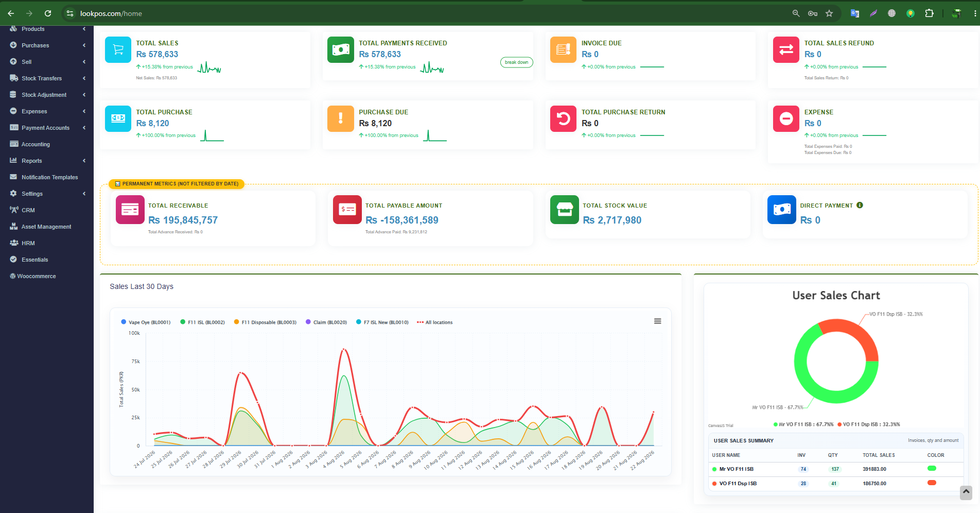Image resolution: width=980 pixels, height=513 pixels.
Task: Expand the Products sidebar menu
Action: [47, 29]
